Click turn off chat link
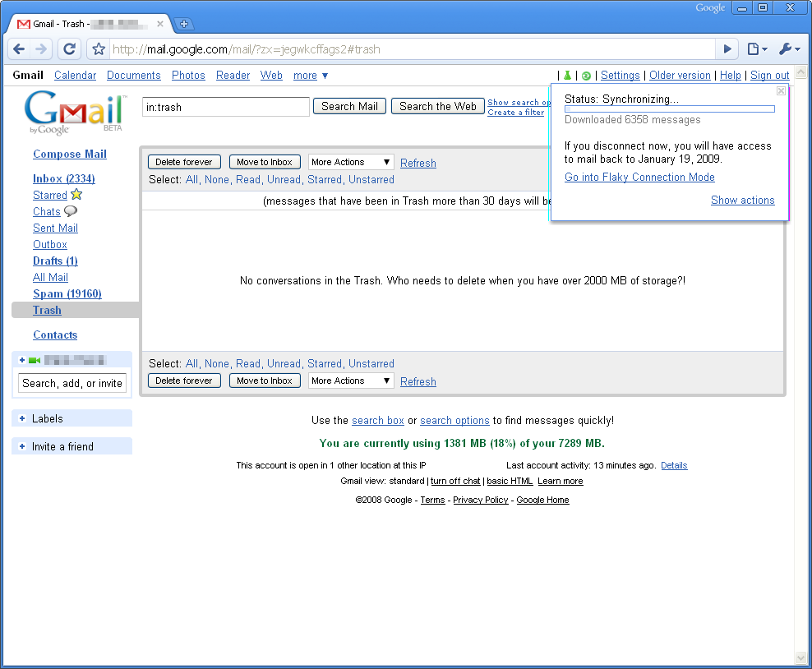Screen dimensions: 812x669 455,481
